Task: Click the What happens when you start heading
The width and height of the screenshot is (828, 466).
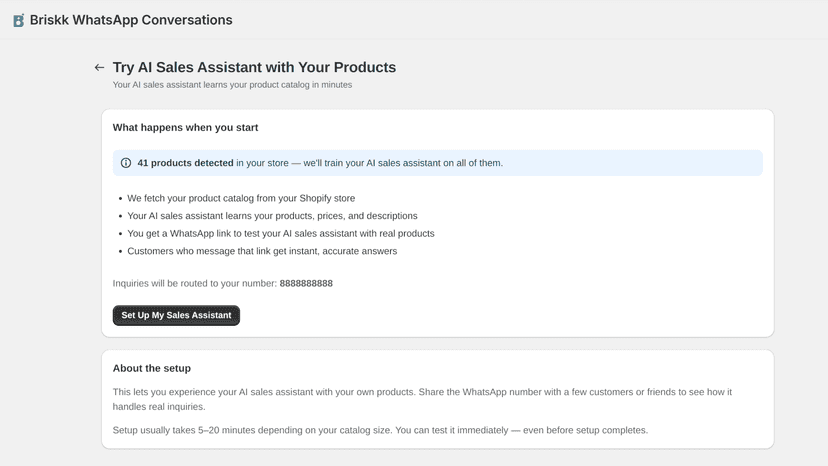Action: pos(185,127)
